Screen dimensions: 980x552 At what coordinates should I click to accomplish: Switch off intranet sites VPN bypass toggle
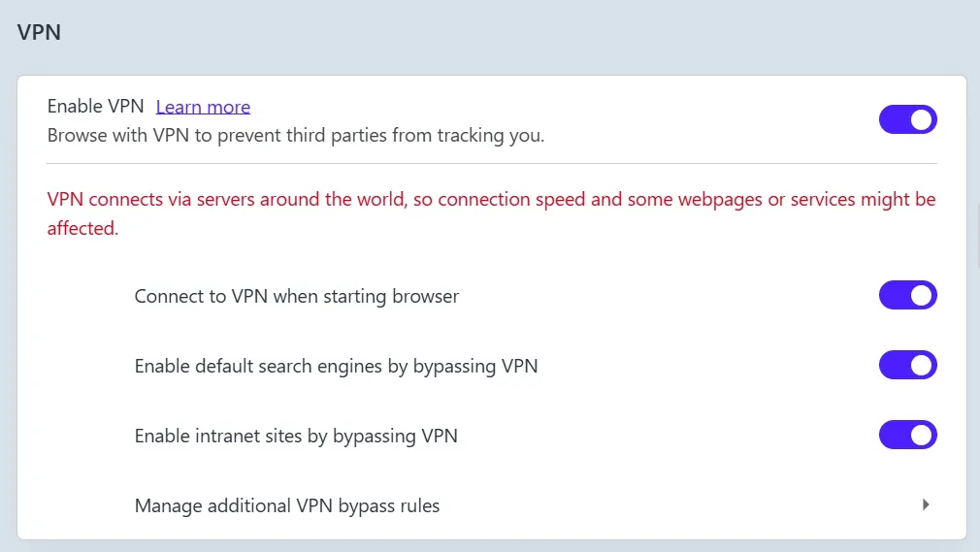tap(907, 436)
